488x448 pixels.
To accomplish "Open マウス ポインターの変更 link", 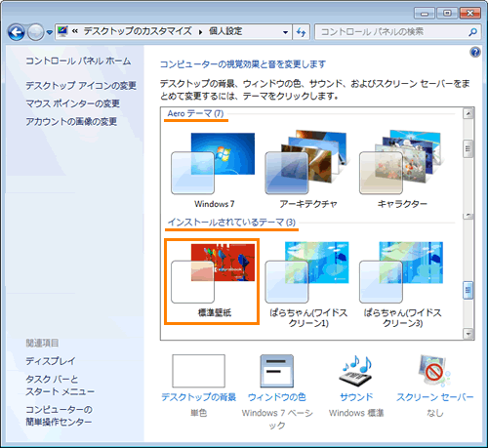I will point(73,103).
